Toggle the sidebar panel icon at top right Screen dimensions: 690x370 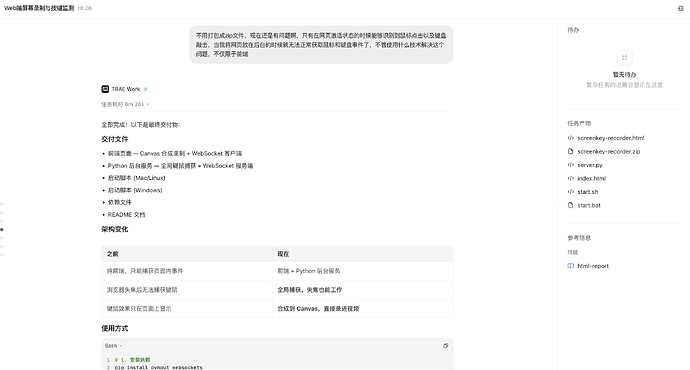[x=680, y=8]
